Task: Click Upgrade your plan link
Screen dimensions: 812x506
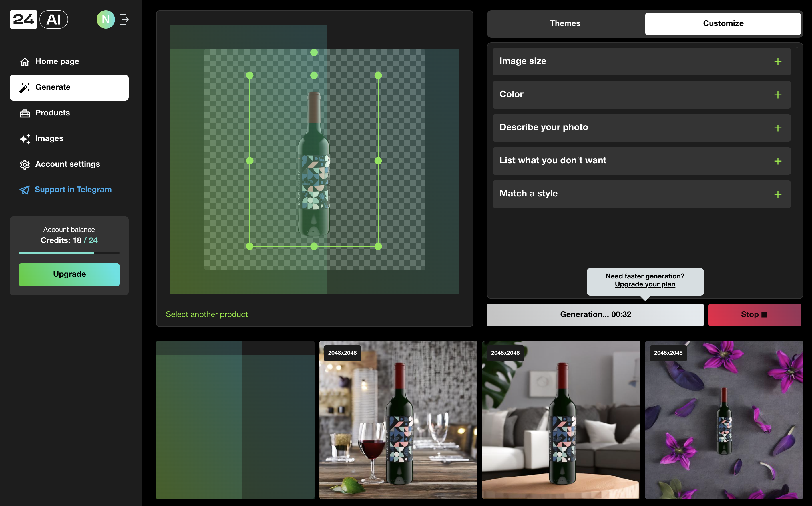Action: click(645, 284)
